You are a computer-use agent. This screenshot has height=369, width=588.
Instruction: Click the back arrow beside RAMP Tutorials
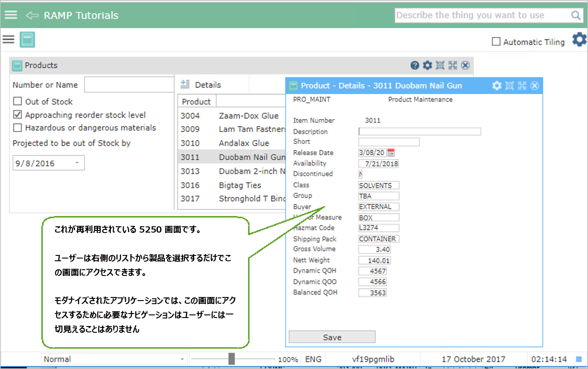pyautogui.click(x=32, y=15)
